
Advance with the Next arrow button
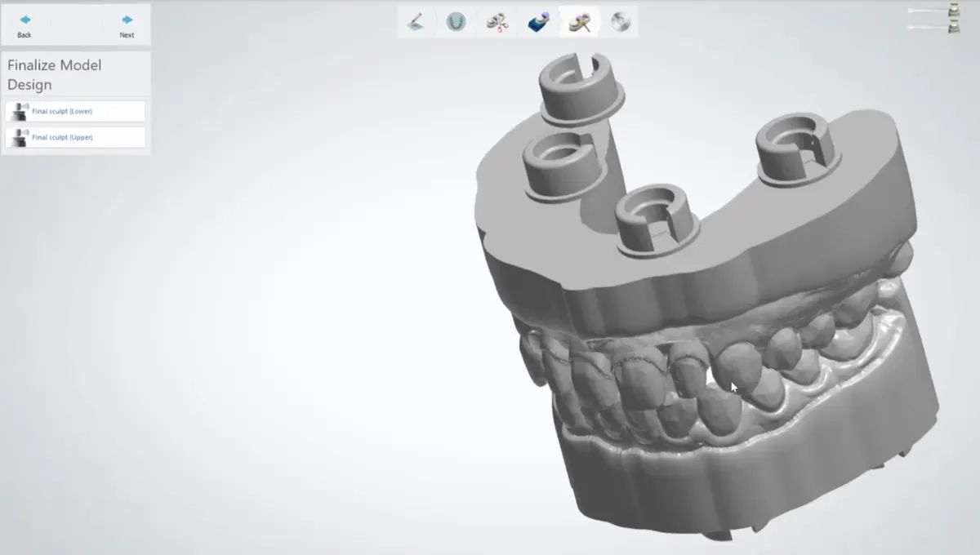pos(127,25)
